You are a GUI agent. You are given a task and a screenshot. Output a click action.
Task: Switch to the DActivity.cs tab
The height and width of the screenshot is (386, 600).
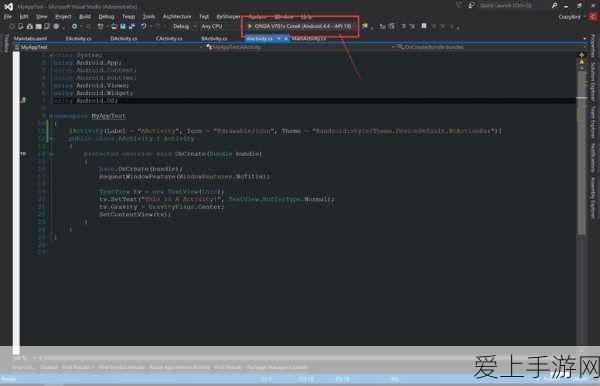click(124, 39)
